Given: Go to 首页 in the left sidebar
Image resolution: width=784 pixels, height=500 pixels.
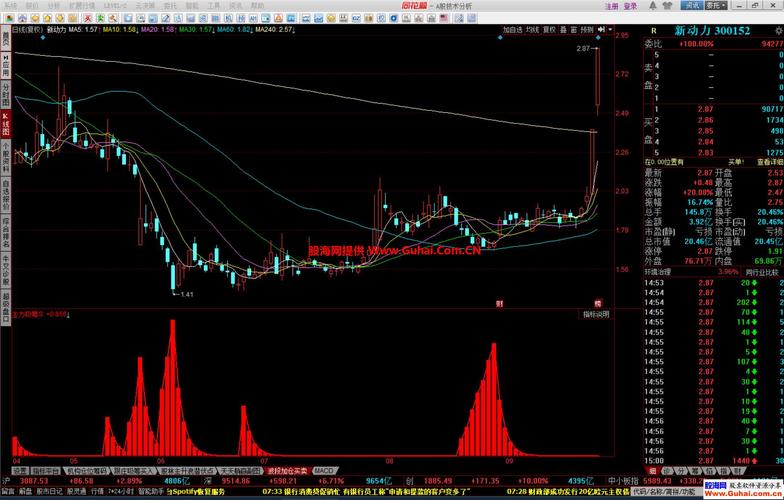Looking at the screenshot, I should [x=5, y=39].
